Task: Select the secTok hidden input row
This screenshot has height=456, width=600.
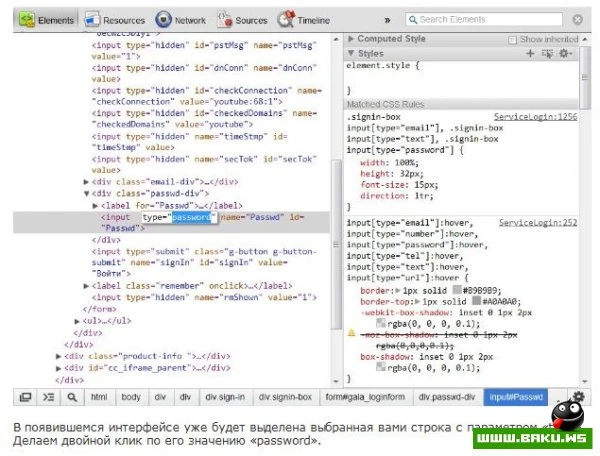Action: pos(204,164)
